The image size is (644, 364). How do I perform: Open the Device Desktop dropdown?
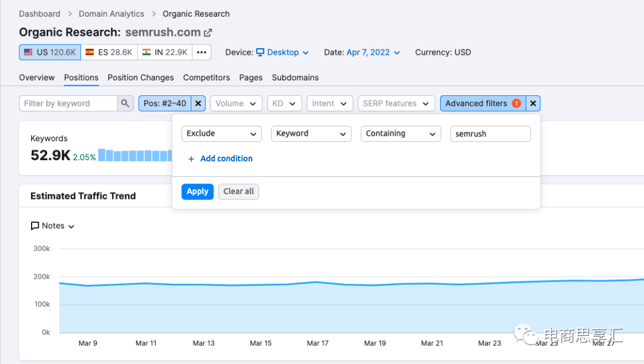pos(282,52)
